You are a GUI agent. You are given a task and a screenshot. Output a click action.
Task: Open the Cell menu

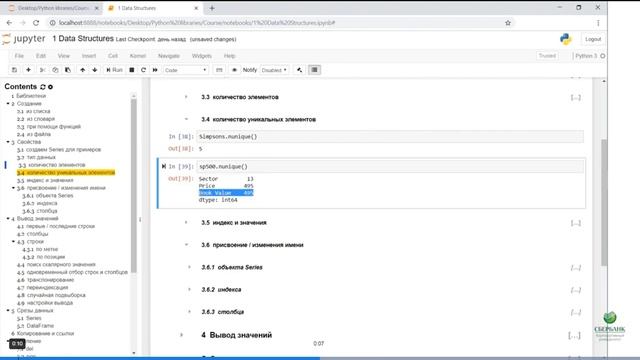tap(113, 56)
